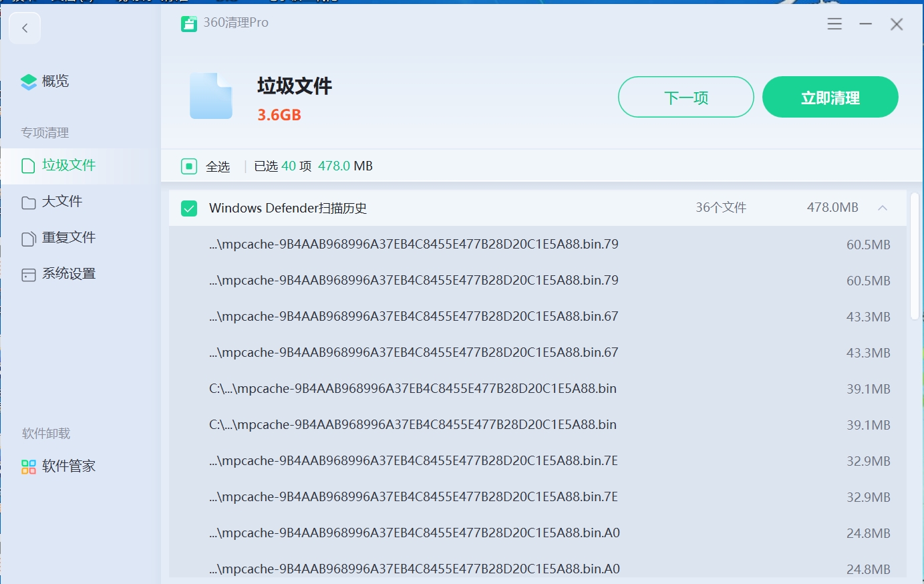The height and width of the screenshot is (584, 924).
Task: Open 重复文件 section
Action: [x=69, y=237]
